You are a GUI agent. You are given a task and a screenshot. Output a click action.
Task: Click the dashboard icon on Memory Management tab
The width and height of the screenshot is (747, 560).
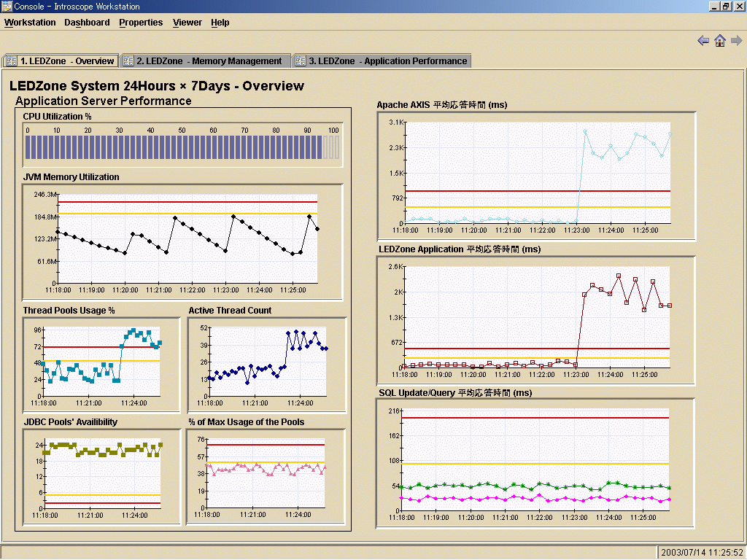(128, 61)
